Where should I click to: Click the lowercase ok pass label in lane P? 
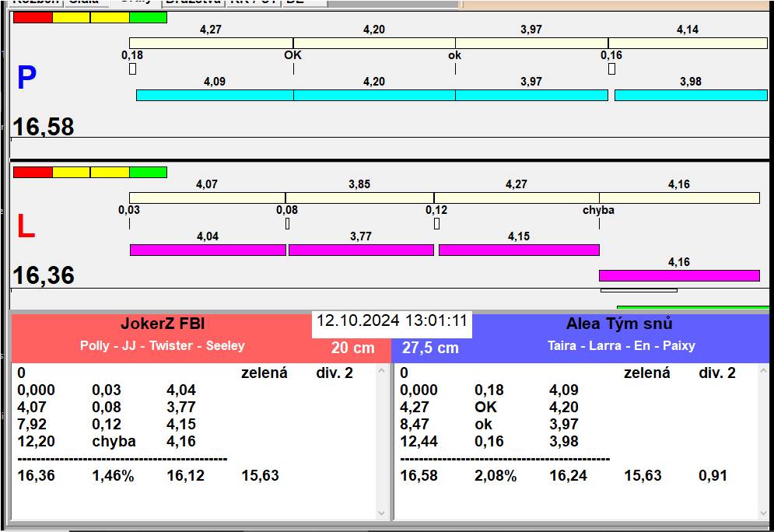click(454, 55)
